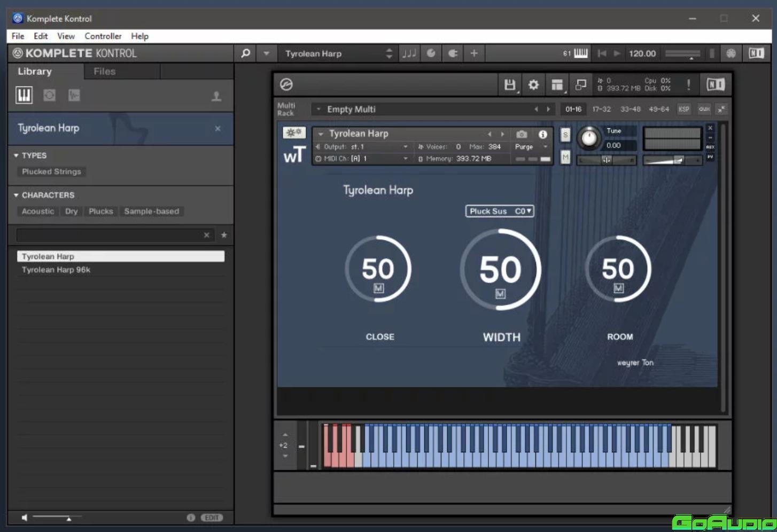Click the preview speaker icon

(24, 517)
